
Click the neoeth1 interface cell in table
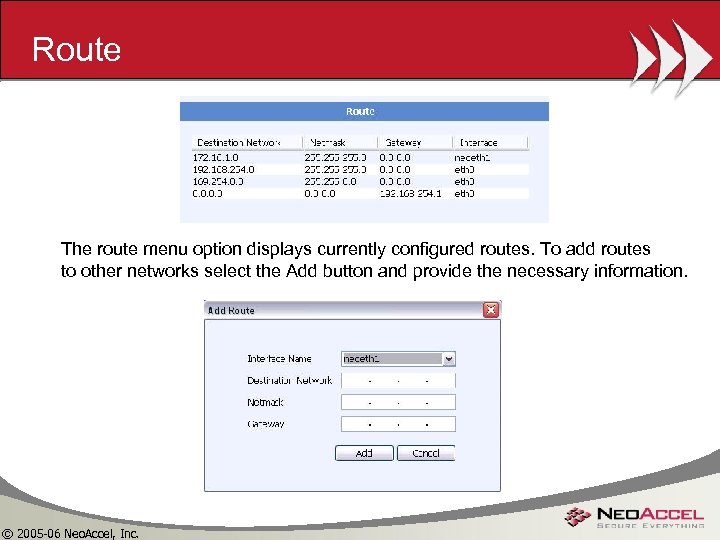(x=472, y=158)
